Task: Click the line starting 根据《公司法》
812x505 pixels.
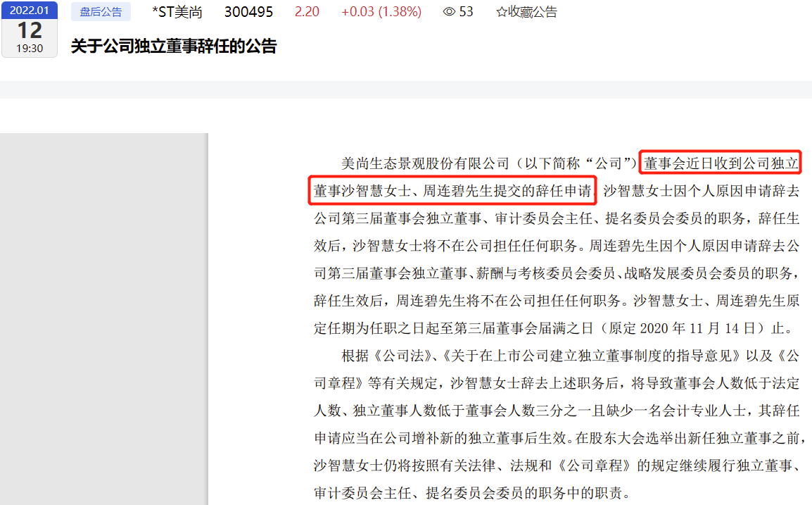Action: pyautogui.click(x=570, y=356)
